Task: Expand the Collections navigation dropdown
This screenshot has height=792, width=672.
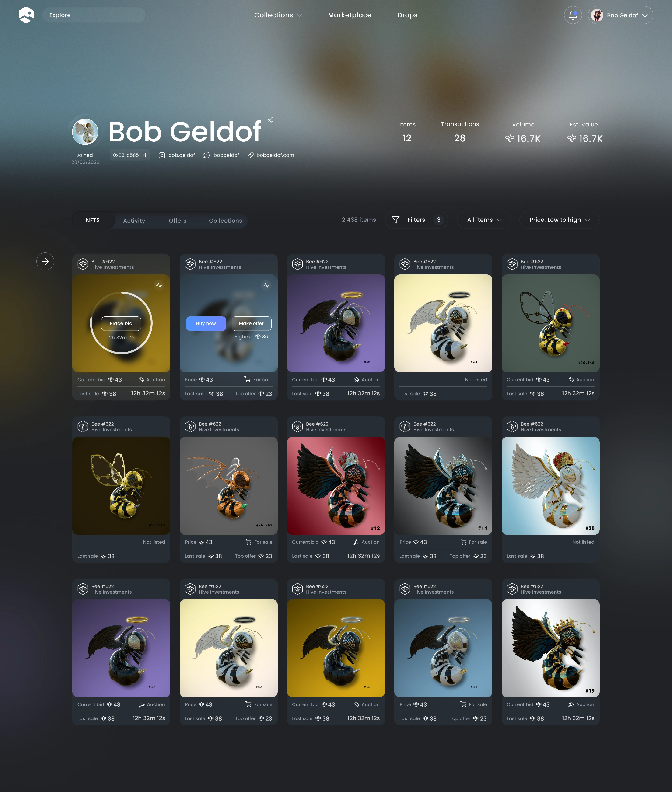Action: pos(278,15)
